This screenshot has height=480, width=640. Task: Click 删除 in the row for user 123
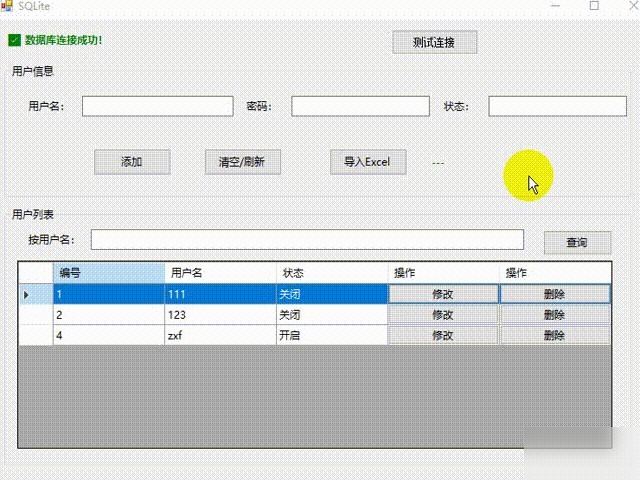[x=555, y=315]
